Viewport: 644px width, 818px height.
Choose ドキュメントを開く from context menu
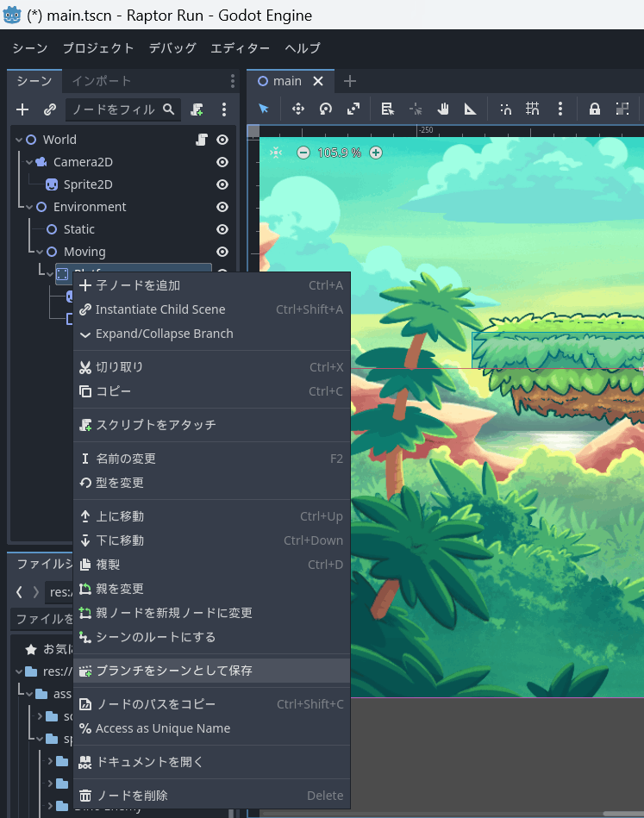211,762
